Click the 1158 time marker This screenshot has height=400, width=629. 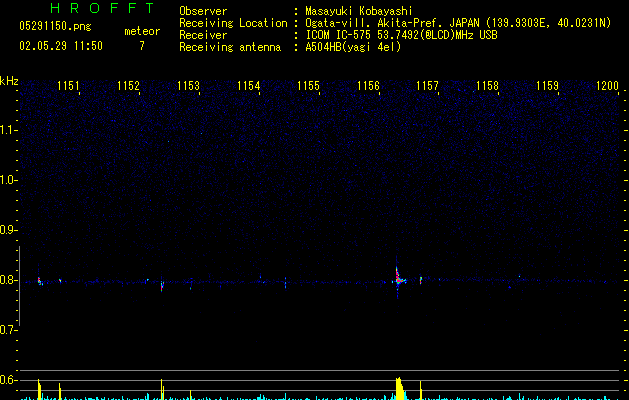487,86
